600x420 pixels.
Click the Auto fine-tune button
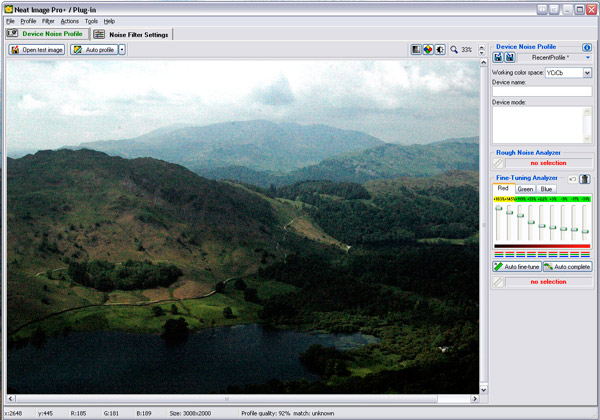tap(517, 267)
